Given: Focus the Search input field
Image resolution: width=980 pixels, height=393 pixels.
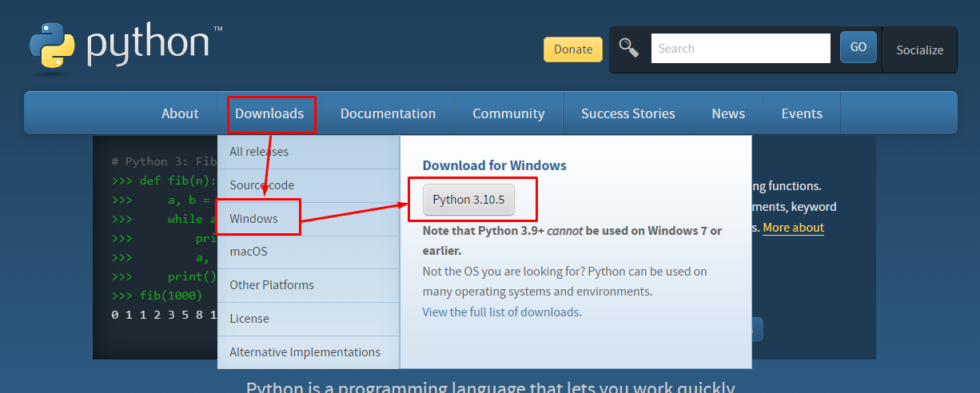Looking at the screenshot, I should (x=741, y=48).
